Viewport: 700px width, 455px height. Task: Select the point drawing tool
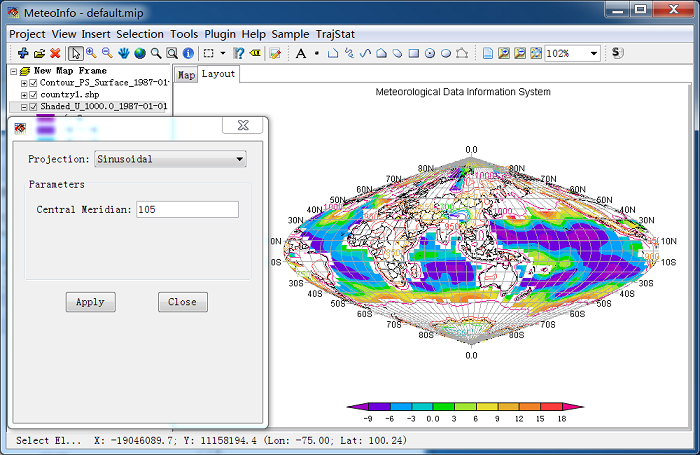tap(317, 53)
